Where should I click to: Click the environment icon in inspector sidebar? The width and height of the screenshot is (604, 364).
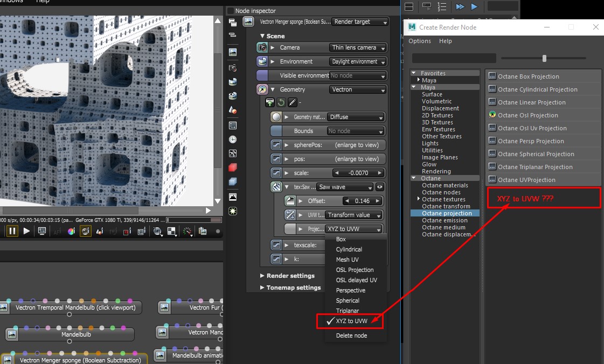tap(233, 82)
